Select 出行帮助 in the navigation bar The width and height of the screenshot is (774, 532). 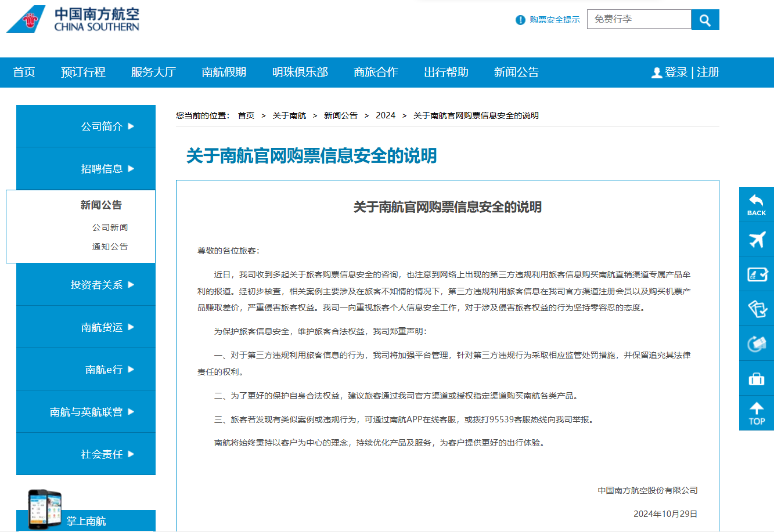(446, 73)
